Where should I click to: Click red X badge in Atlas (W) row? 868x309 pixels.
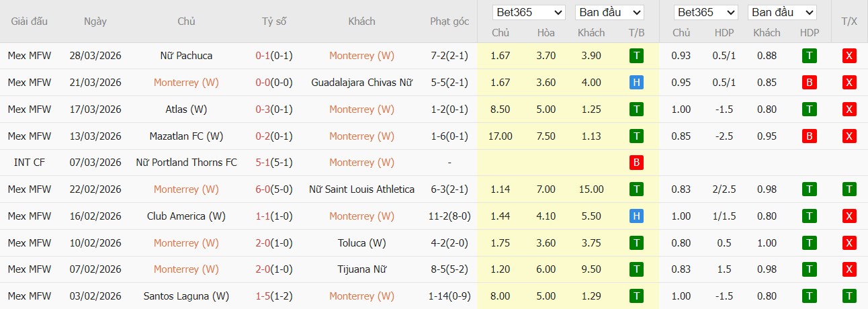coord(849,109)
